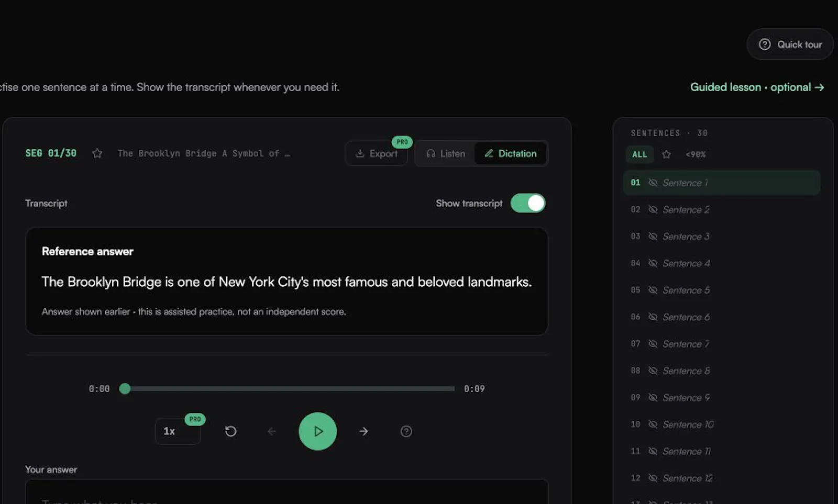Switch to Listen mode
Screen dimensions: 838x504
pos(446,153)
